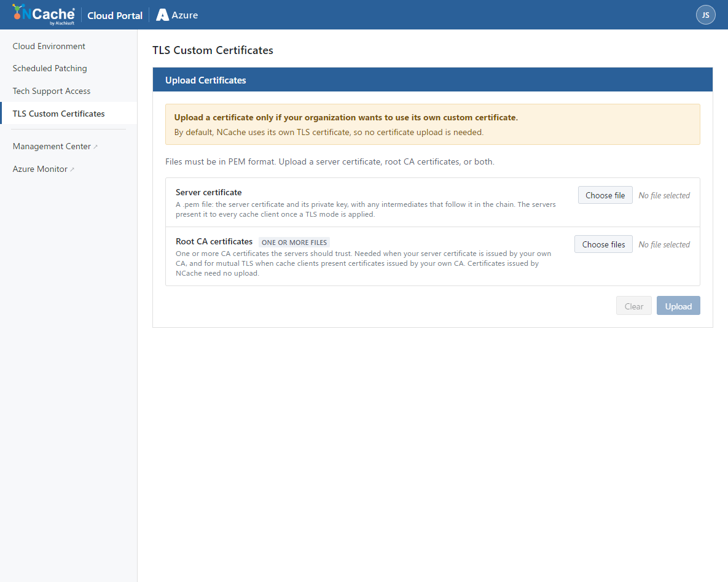
Task: Open Management Center external link
Action: (55, 146)
